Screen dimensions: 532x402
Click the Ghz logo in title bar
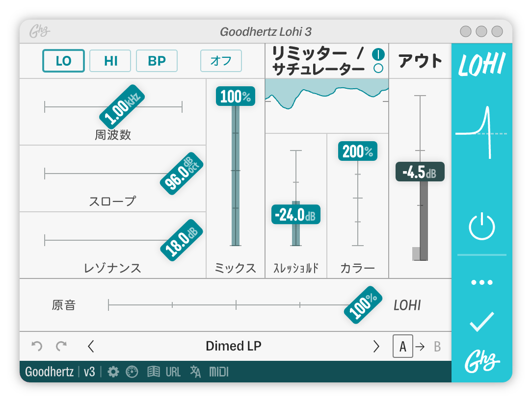pos(39,31)
